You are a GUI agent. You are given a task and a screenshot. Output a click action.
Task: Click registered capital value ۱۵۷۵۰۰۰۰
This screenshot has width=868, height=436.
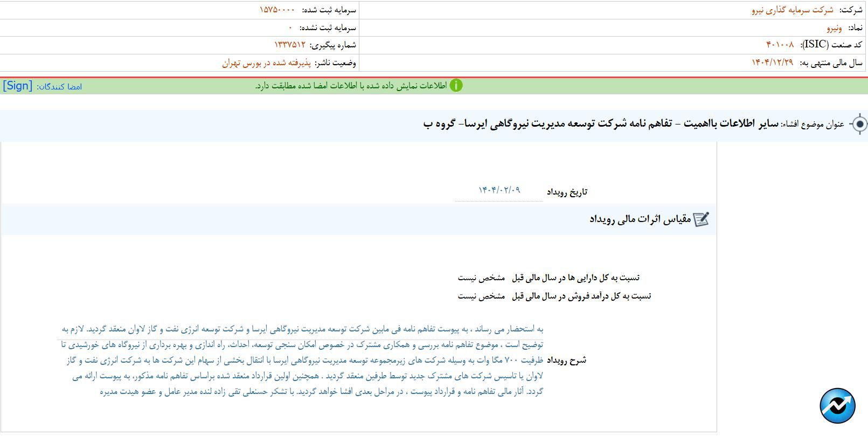[x=277, y=10]
